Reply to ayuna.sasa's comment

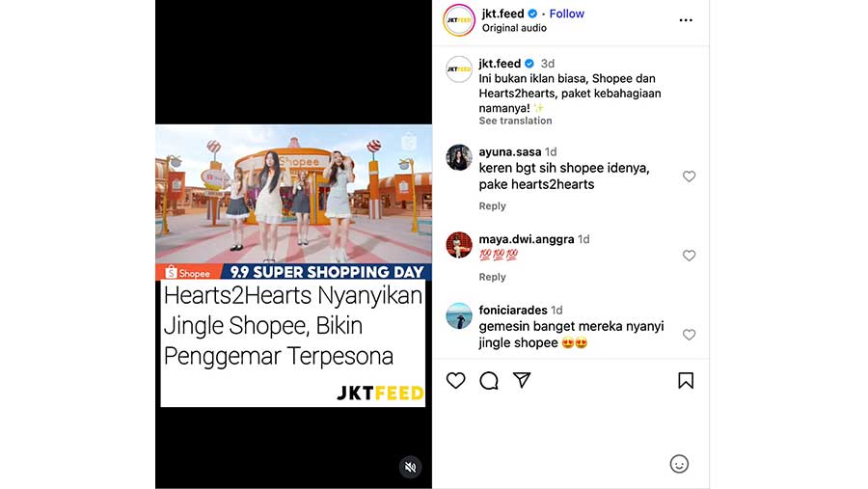click(x=492, y=206)
